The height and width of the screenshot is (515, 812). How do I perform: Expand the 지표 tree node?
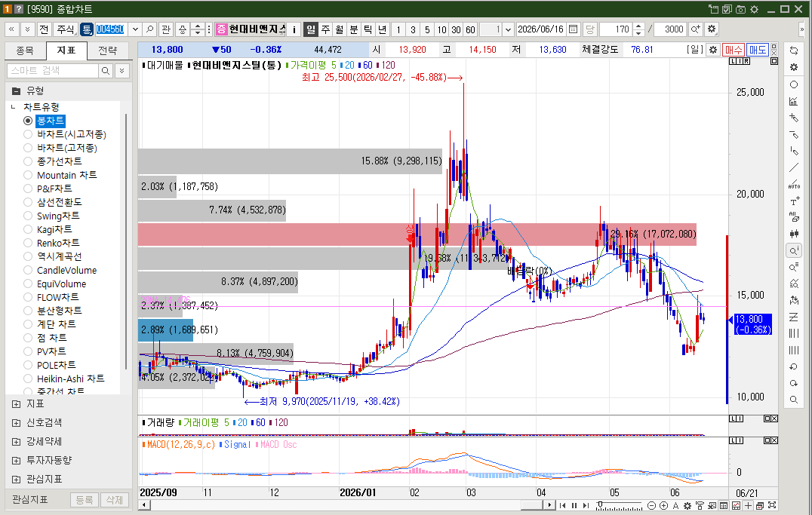click(x=16, y=404)
